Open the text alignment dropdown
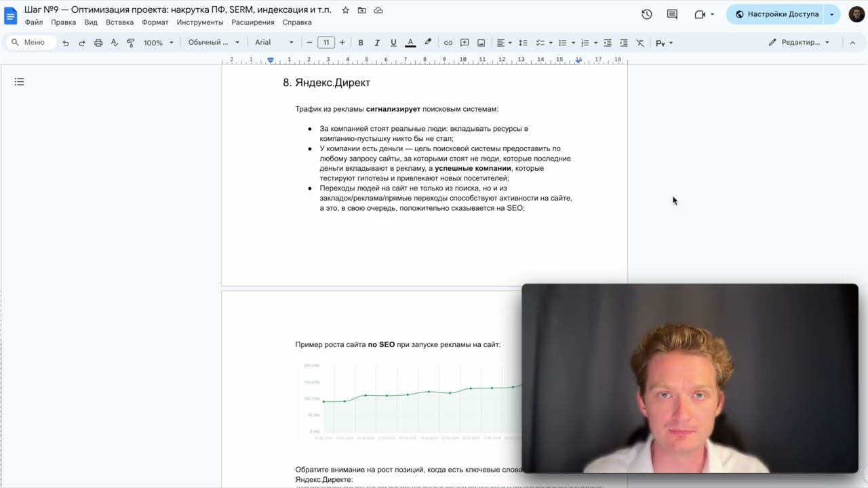The height and width of the screenshot is (488, 868). click(504, 43)
